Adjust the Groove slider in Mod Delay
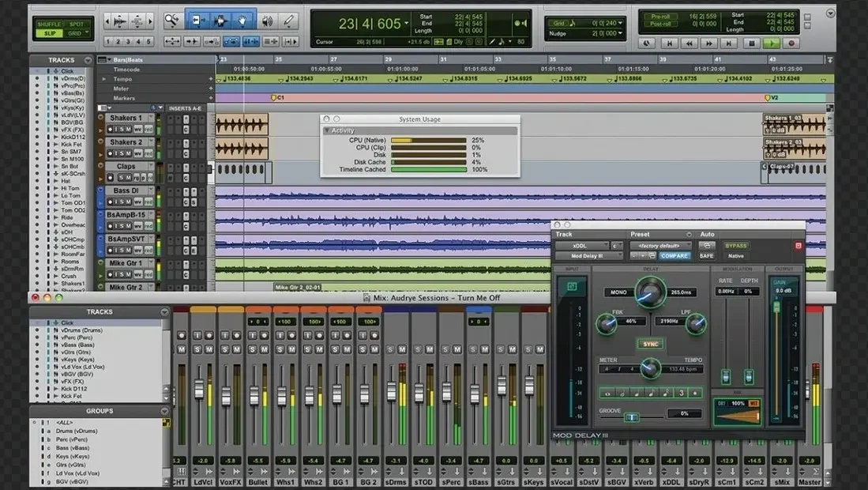Viewport: 868px width, 490px height. click(631, 416)
